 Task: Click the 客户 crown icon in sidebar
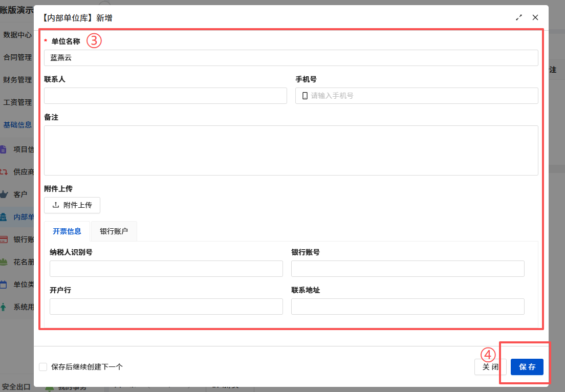[4, 194]
